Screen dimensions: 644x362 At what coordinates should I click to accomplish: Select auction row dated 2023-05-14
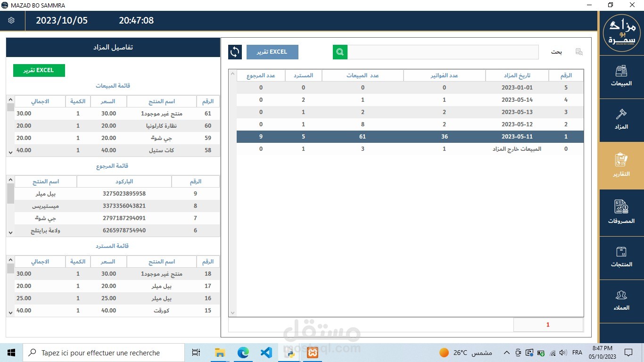point(410,100)
